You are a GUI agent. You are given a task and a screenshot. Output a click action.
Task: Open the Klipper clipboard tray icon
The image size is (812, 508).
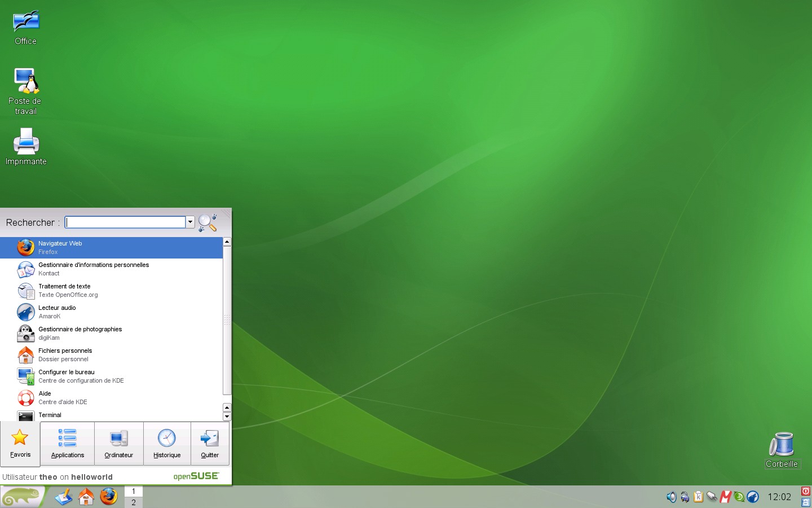click(x=698, y=497)
